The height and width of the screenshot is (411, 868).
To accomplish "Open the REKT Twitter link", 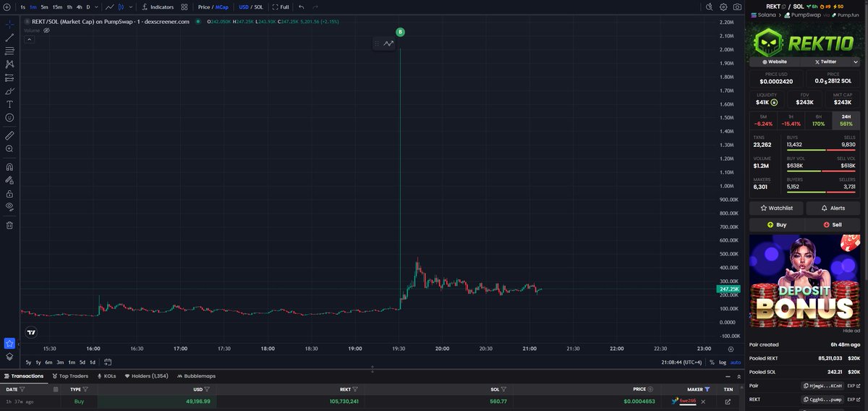I will pos(825,62).
